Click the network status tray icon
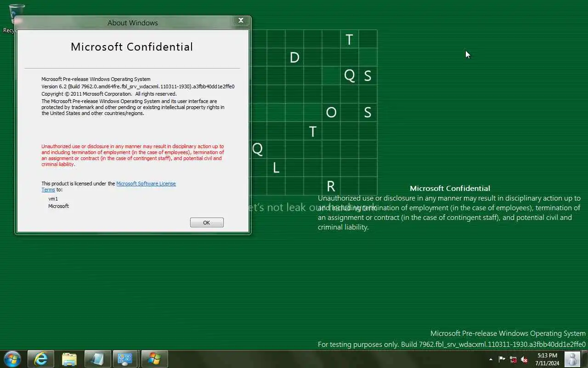 point(513,359)
